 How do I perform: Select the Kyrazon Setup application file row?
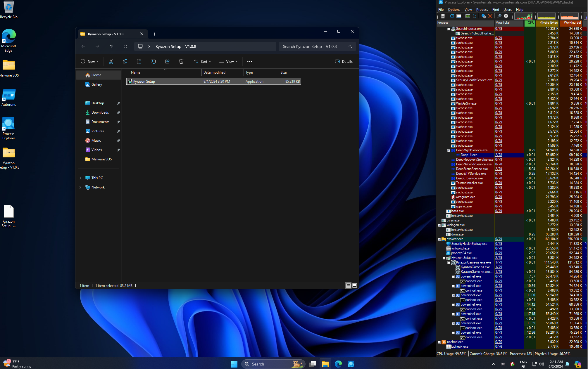pos(214,82)
